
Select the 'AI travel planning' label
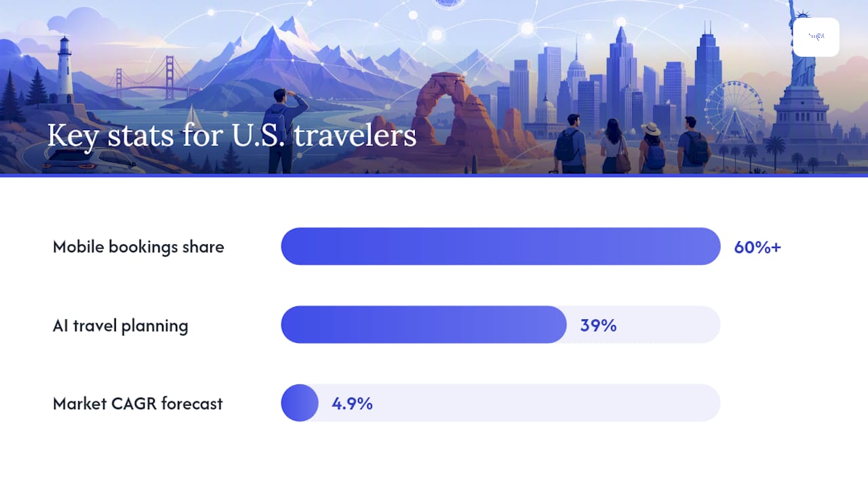pyautogui.click(x=121, y=325)
